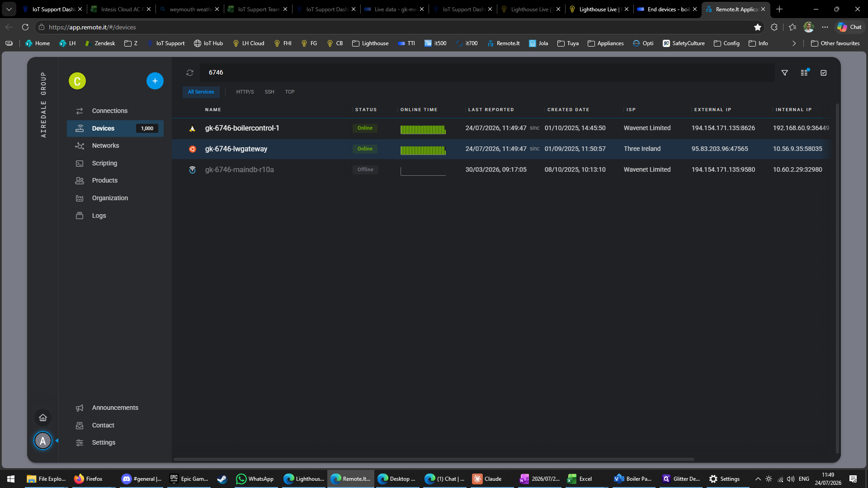Go to the Networks page
The image size is (868, 488).
105,145
